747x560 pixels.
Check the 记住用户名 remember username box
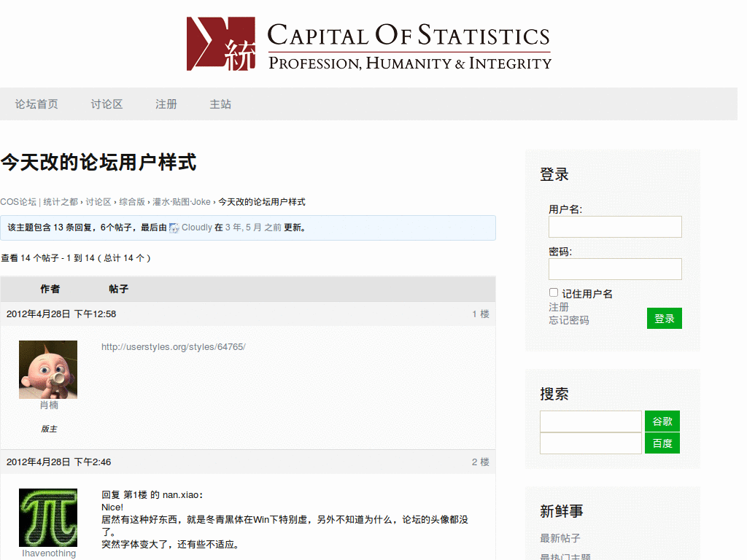(553, 292)
